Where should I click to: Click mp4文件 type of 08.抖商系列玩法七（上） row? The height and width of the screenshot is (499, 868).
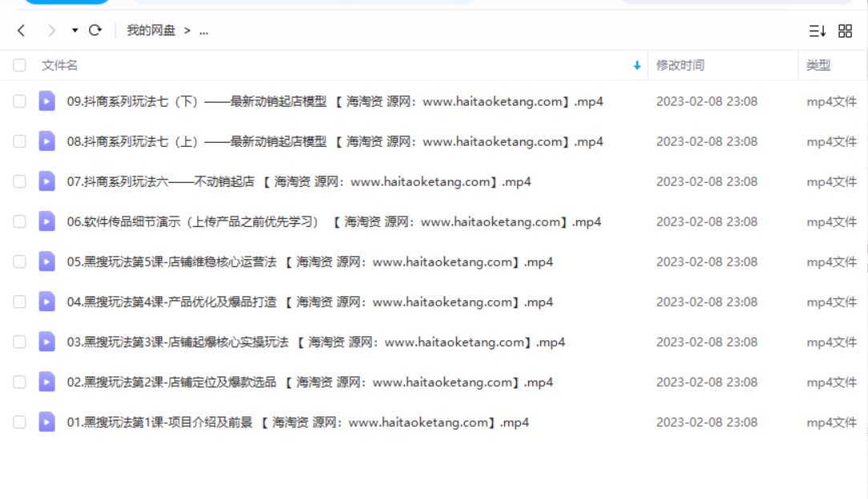[x=831, y=141]
